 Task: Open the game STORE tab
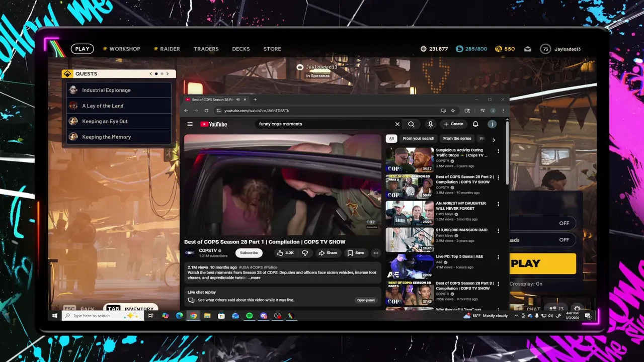(272, 49)
